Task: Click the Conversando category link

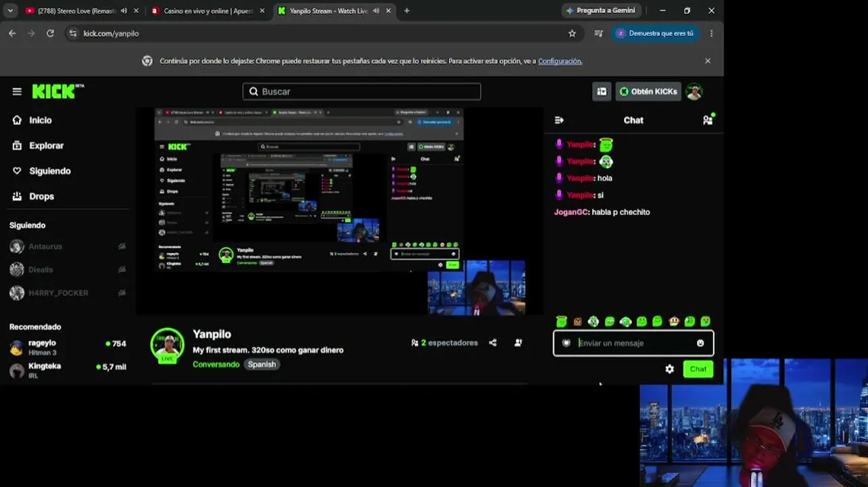Action: point(216,365)
